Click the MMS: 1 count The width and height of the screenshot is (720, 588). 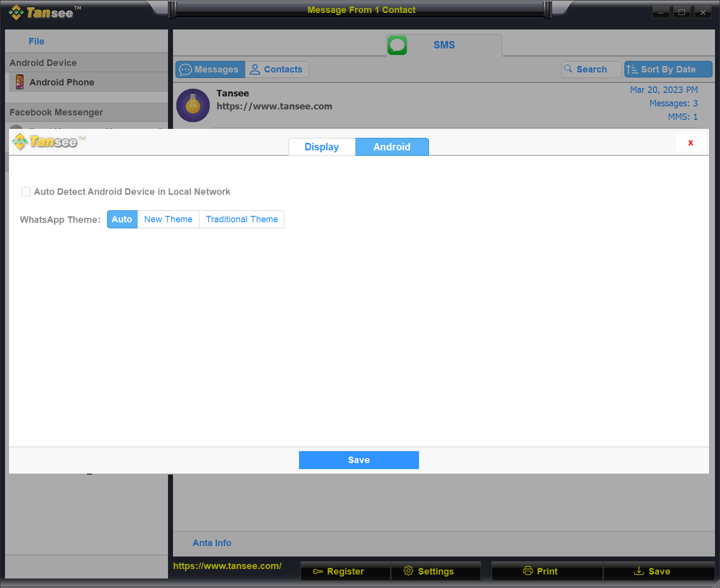pyautogui.click(x=682, y=117)
